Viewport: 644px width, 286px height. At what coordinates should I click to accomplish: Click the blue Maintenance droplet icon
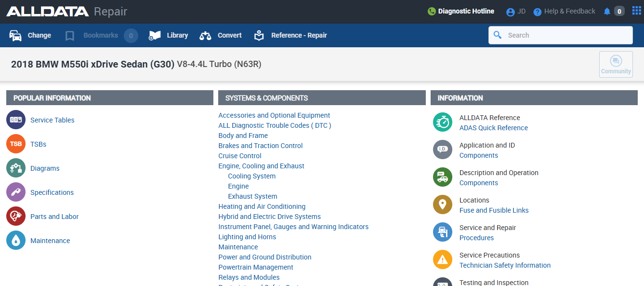pyautogui.click(x=16, y=240)
